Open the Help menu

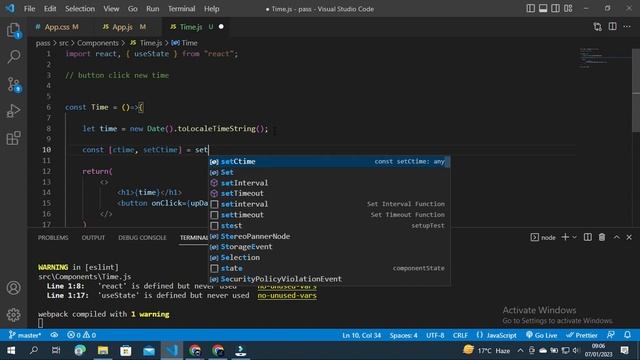[211, 9]
